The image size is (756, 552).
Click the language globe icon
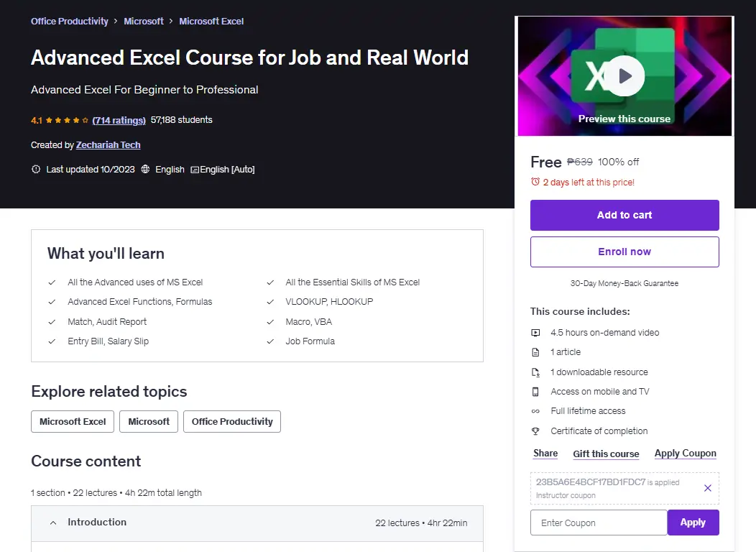tap(145, 169)
